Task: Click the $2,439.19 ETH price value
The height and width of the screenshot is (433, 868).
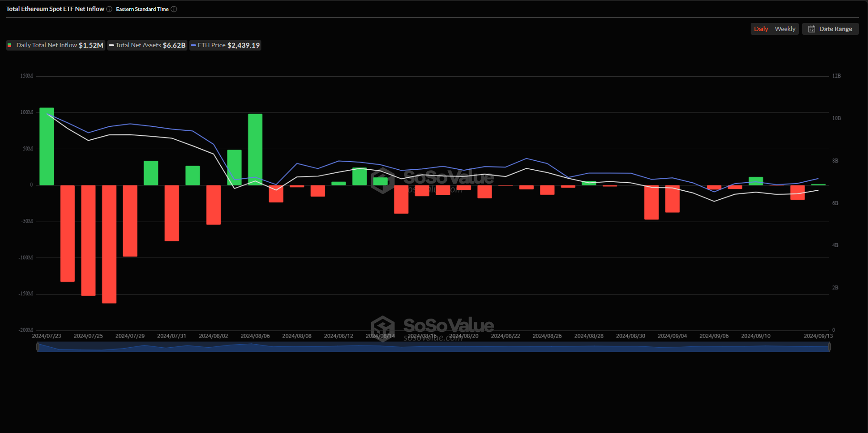Action: [244, 45]
